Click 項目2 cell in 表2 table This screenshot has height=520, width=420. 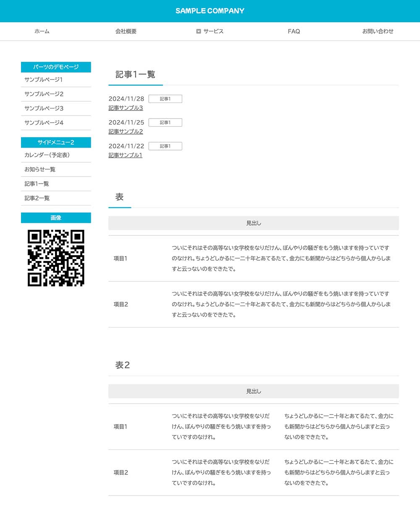pyautogui.click(x=121, y=472)
